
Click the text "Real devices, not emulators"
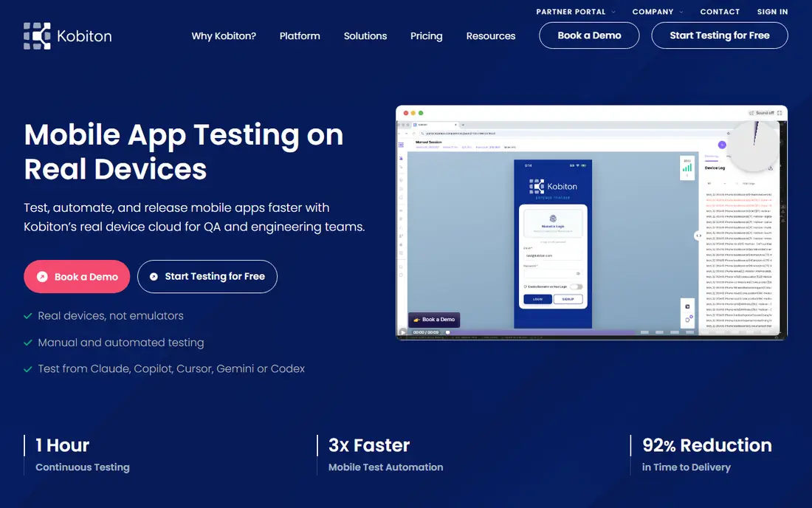pos(111,316)
